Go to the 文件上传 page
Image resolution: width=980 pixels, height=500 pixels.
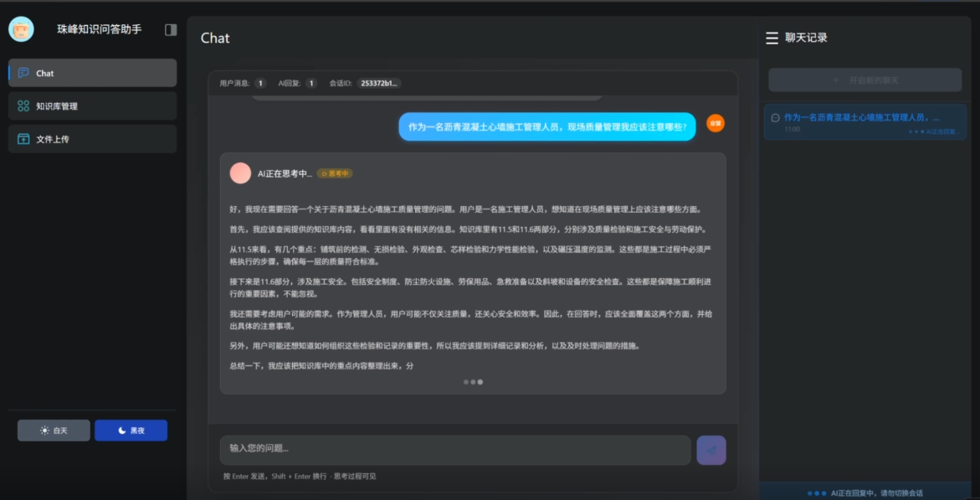click(92, 139)
